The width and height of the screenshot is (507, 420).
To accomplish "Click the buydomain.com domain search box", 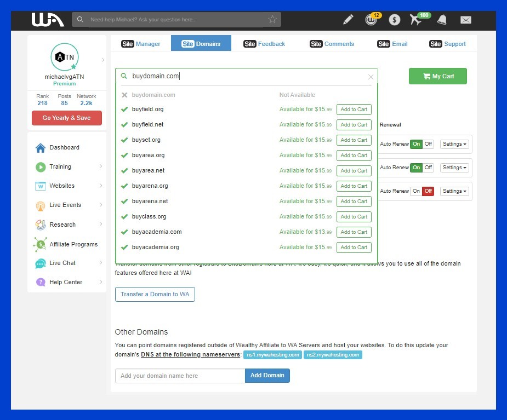I will (x=247, y=76).
